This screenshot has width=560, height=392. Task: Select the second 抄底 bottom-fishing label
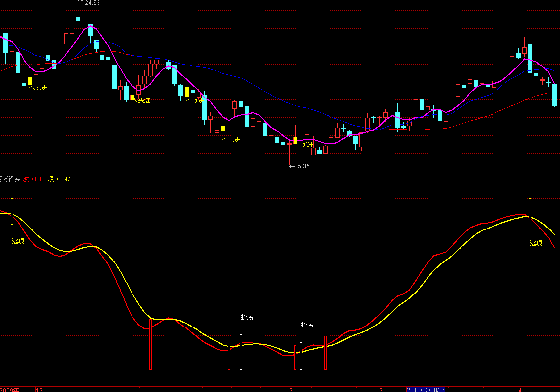point(307,325)
